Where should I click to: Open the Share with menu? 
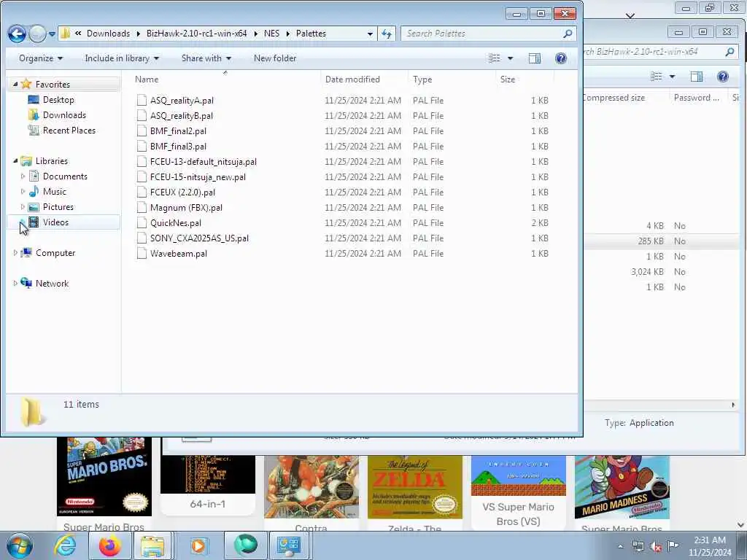206,58
